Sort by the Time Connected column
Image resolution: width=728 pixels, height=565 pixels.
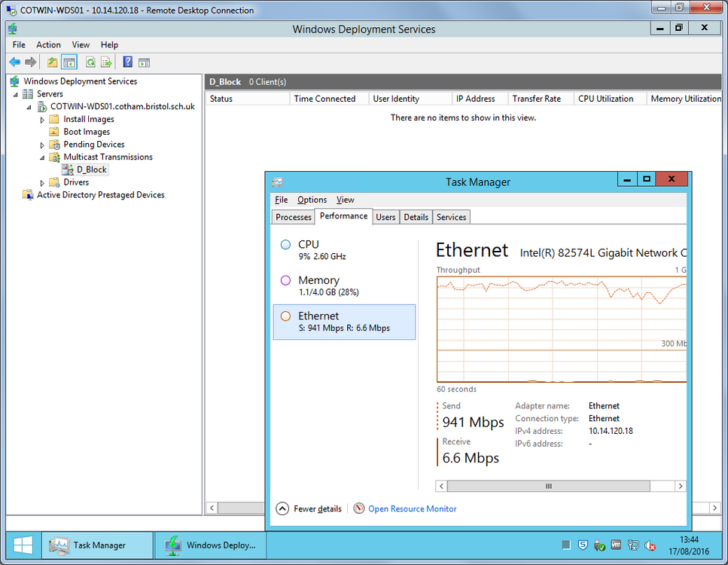330,99
